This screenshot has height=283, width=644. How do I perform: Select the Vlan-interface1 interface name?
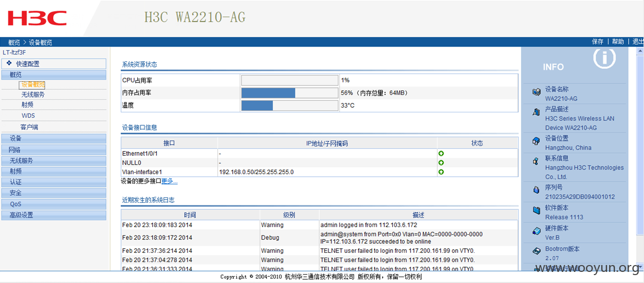pyautogui.click(x=142, y=172)
